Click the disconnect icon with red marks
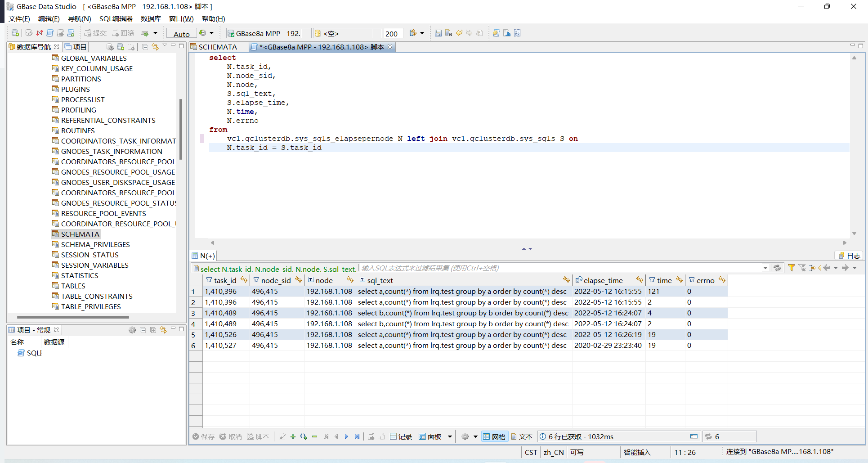The width and height of the screenshot is (868, 463). (x=40, y=33)
